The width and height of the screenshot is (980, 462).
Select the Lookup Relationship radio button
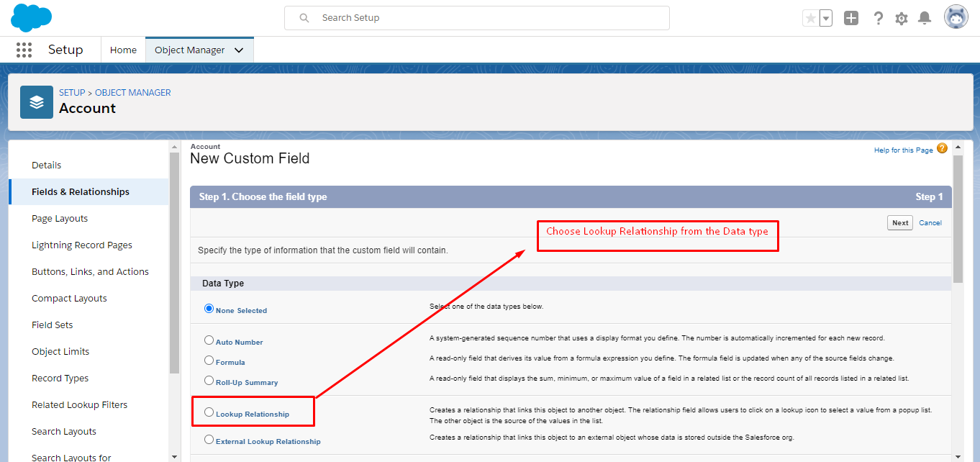point(209,412)
